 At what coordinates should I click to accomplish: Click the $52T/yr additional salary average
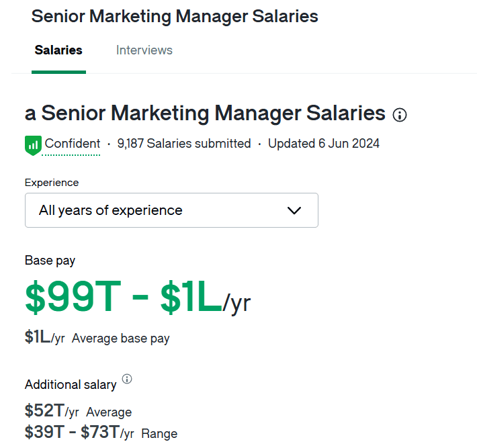(52, 411)
